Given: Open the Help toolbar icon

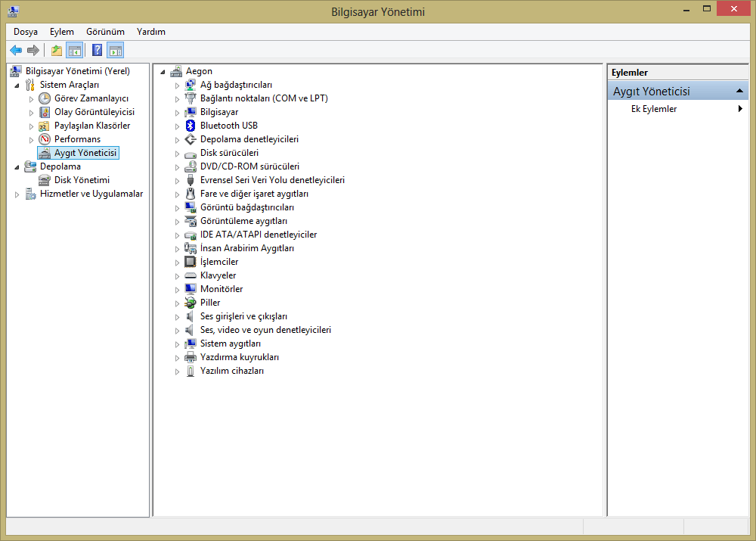Looking at the screenshot, I should tap(97, 50).
